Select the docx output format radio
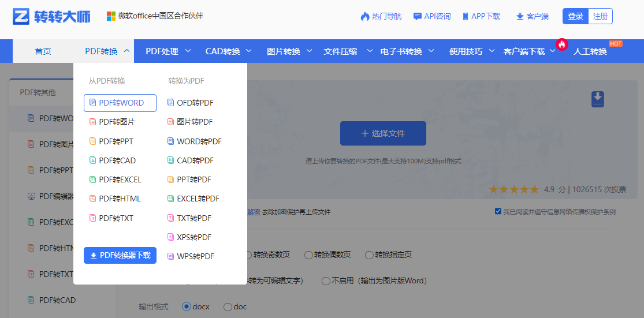The image size is (644, 318). pos(187,306)
